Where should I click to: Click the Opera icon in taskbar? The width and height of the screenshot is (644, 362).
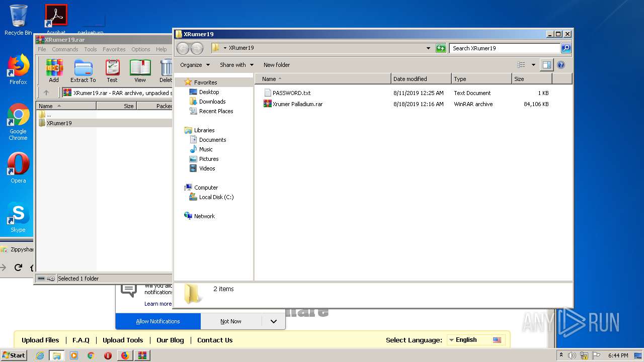point(108,355)
